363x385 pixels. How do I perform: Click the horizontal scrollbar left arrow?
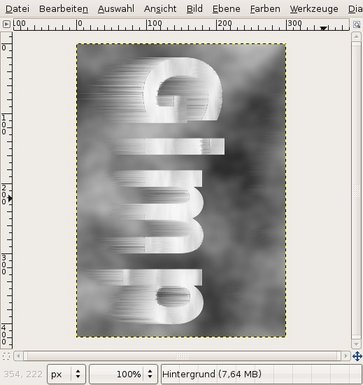(18, 356)
